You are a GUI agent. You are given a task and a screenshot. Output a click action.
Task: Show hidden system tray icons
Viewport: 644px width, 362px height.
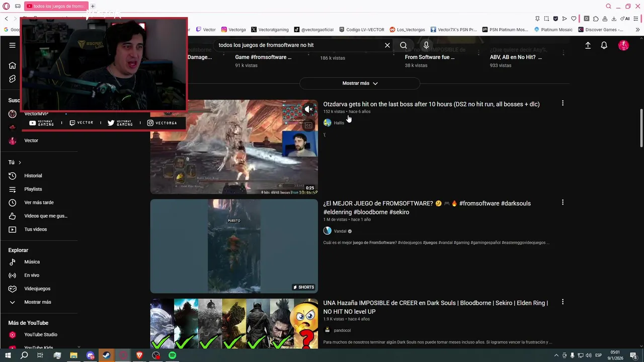556,355
